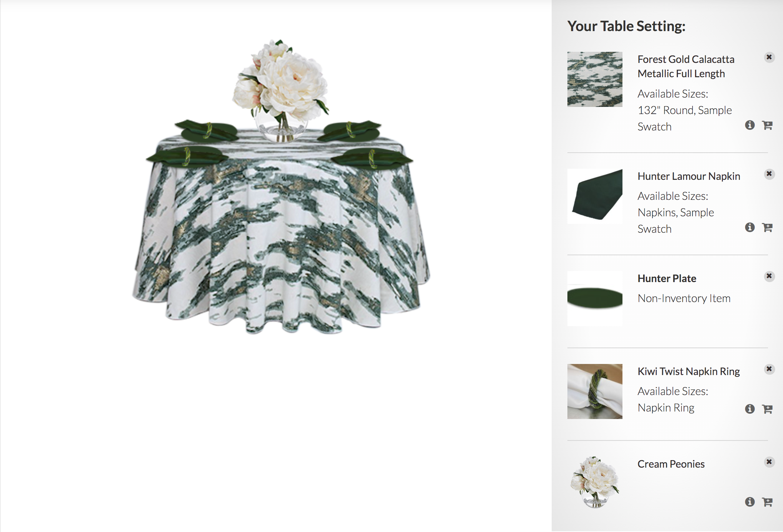This screenshot has height=532, width=783.
Task: Remove Forest Gold Calacatta tablecloth from setting
Action: 769,57
